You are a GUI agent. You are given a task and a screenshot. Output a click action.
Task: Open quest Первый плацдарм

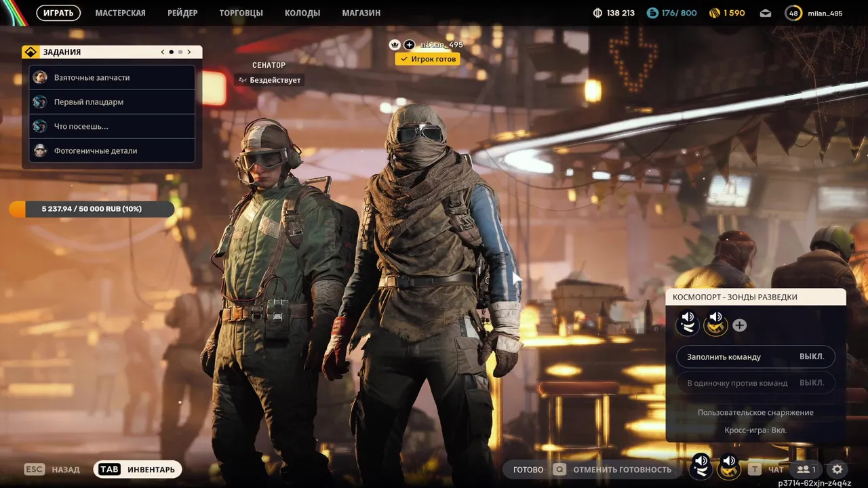[112, 102]
